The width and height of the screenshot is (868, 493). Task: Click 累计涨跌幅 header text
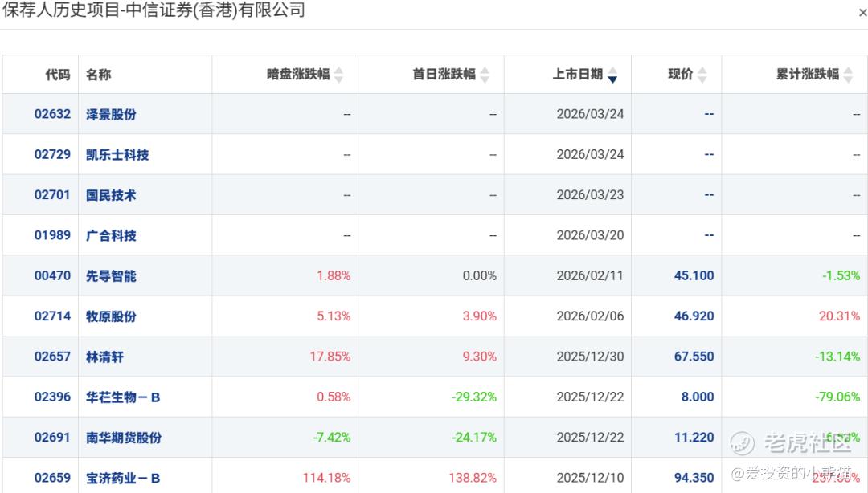808,74
